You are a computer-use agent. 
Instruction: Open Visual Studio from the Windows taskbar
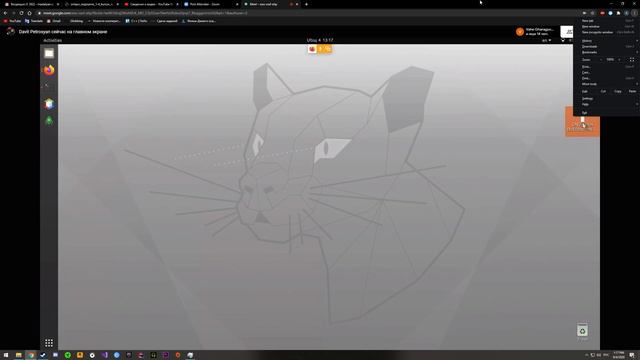pos(105,355)
